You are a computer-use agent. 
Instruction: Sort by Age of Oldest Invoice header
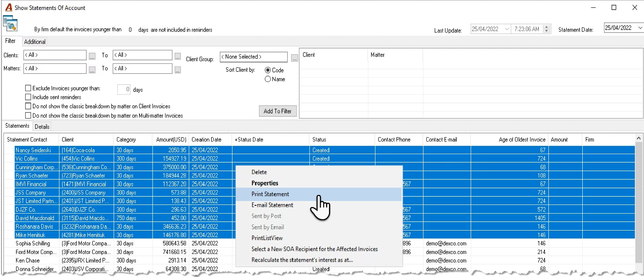click(509, 140)
